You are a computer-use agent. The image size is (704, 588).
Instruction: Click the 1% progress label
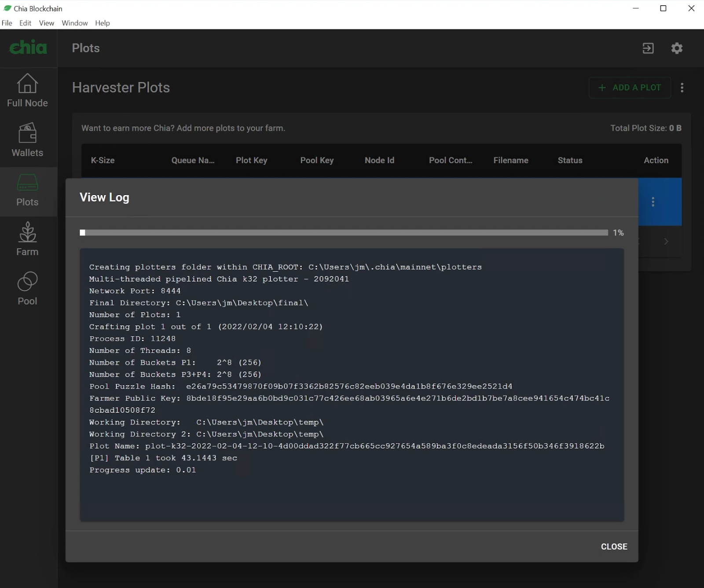click(618, 232)
